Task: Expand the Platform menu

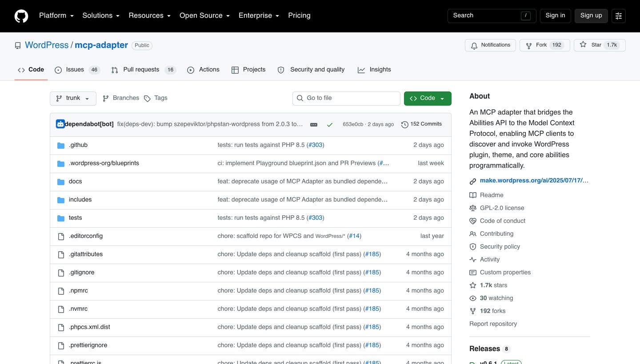Action: (56, 16)
